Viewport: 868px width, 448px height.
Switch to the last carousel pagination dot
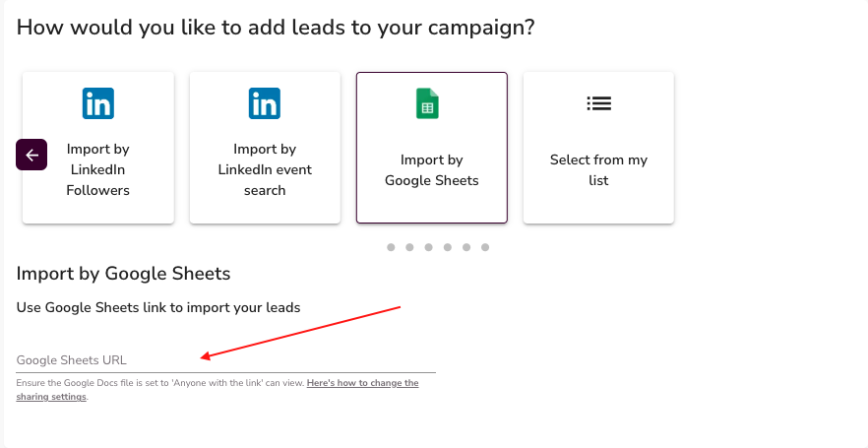pyautogui.click(x=485, y=247)
